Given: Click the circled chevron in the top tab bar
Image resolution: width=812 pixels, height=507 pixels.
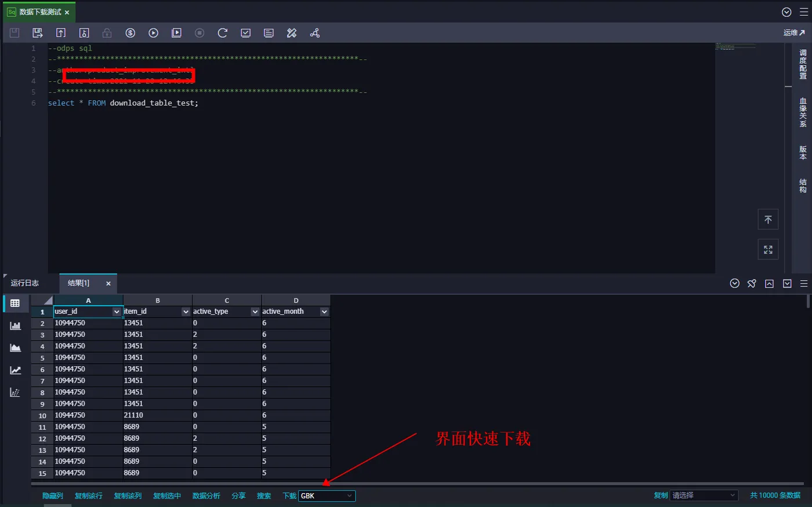Looking at the screenshot, I should (786, 12).
